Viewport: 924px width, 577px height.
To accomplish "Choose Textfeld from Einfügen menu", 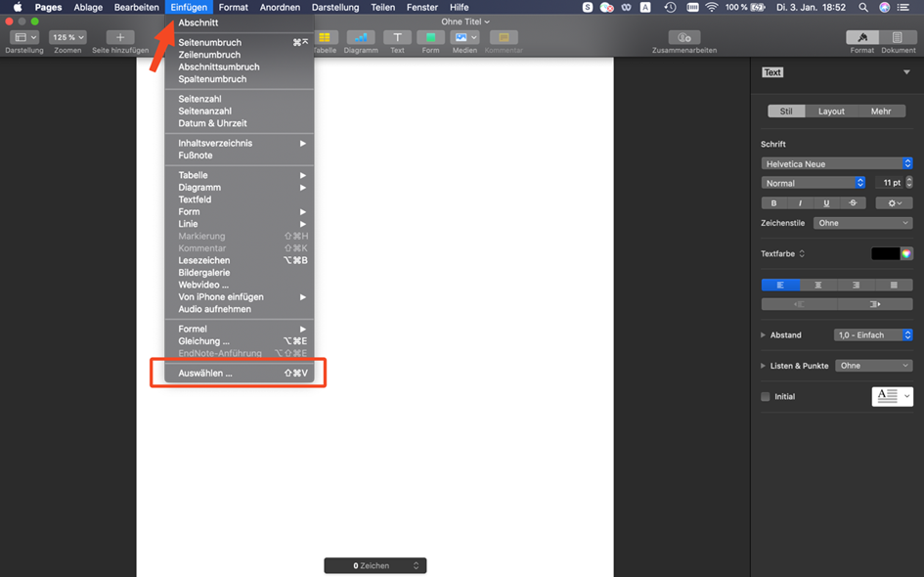I will click(x=240, y=200).
